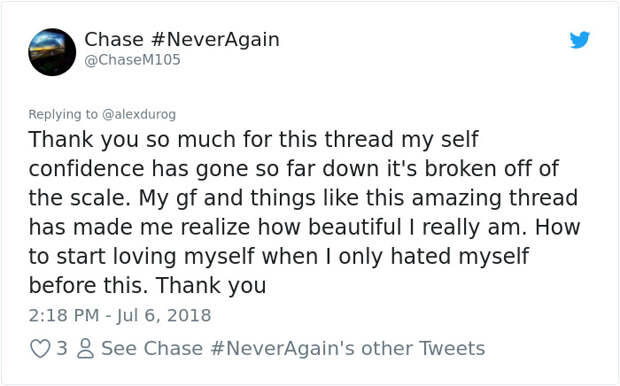Click the blue Twitter bird logo
The height and width of the screenshot is (386, 620).
580,40
